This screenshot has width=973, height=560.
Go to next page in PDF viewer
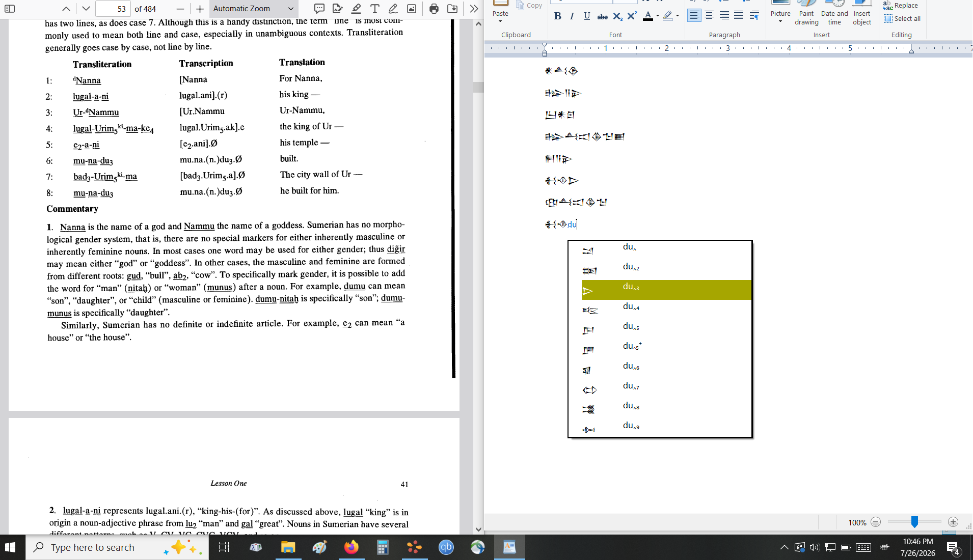86,9
